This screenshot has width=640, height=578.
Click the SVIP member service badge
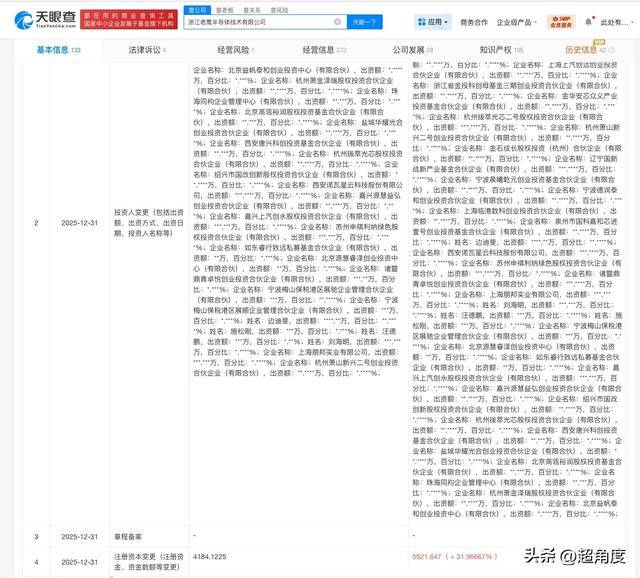[564, 20]
